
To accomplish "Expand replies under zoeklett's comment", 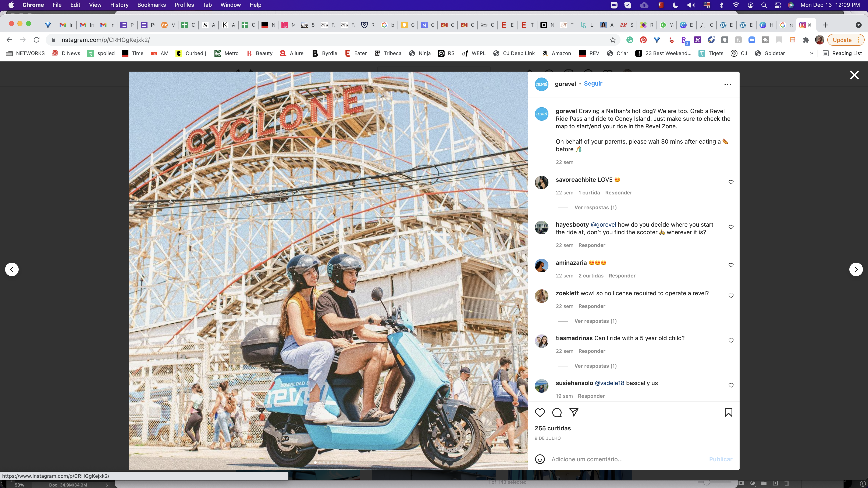I will pyautogui.click(x=595, y=321).
